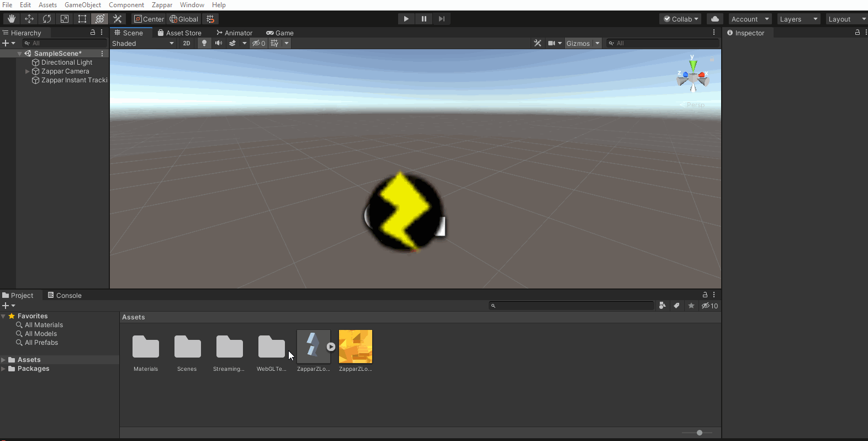This screenshot has width=868, height=441.
Task: Select the Scale tool
Action: click(x=65, y=19)
